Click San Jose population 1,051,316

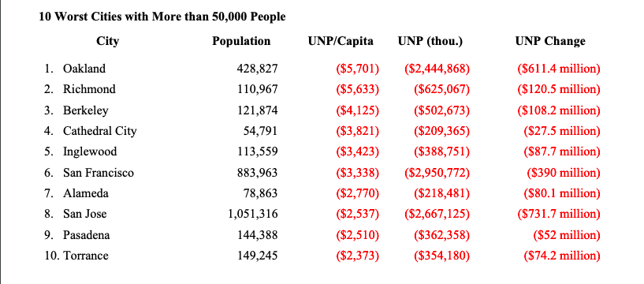pos(253,214)
